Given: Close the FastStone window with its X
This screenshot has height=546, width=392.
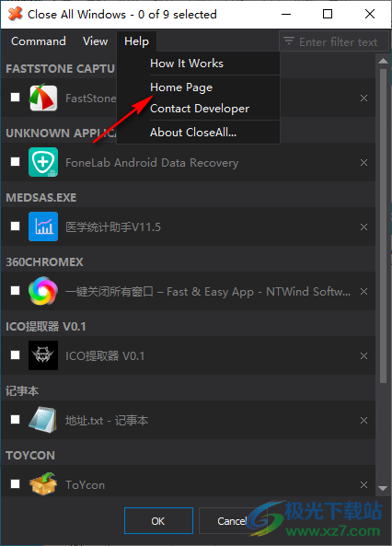Looking at the screenshot, I should point(363,99).
